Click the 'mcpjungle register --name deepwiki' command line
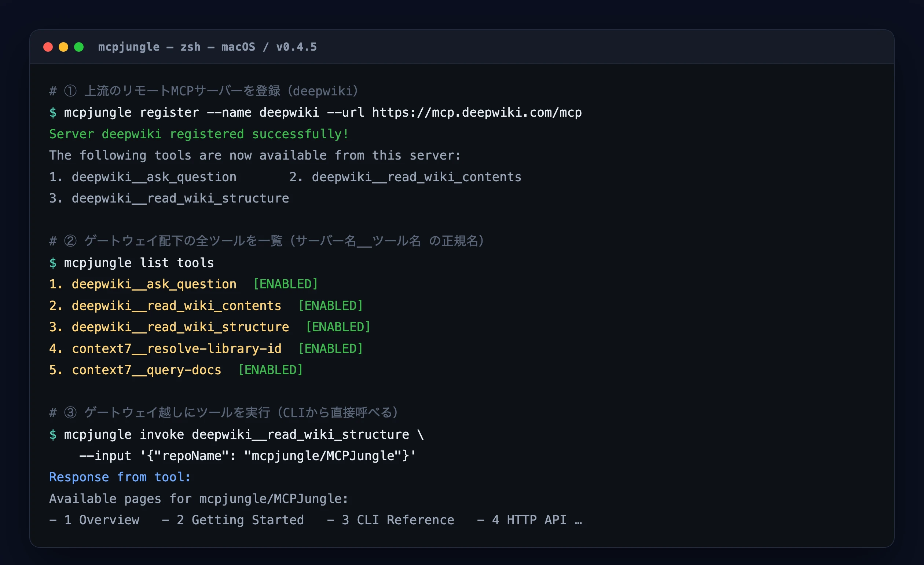 click(x=315, y=113)
